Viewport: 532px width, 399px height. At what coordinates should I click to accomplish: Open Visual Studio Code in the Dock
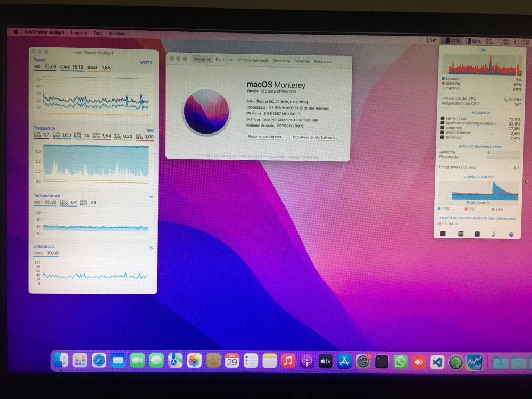(437, 362)
